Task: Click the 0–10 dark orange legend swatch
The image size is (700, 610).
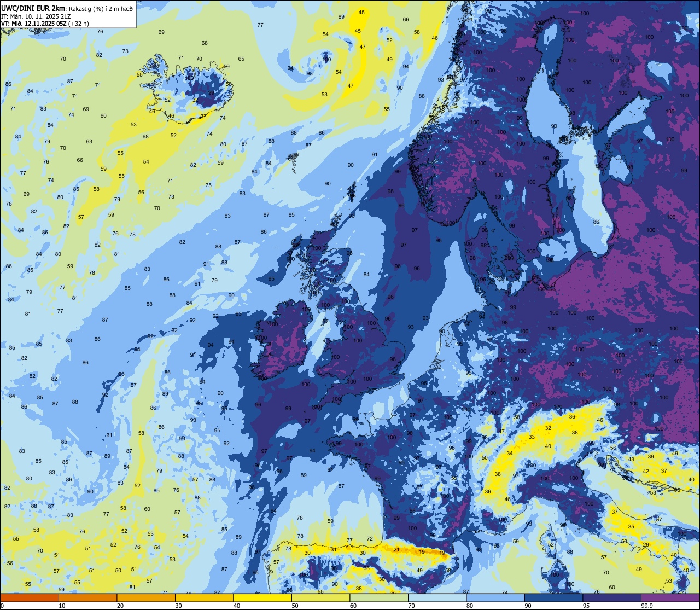Action: click(x=30, y=598)
